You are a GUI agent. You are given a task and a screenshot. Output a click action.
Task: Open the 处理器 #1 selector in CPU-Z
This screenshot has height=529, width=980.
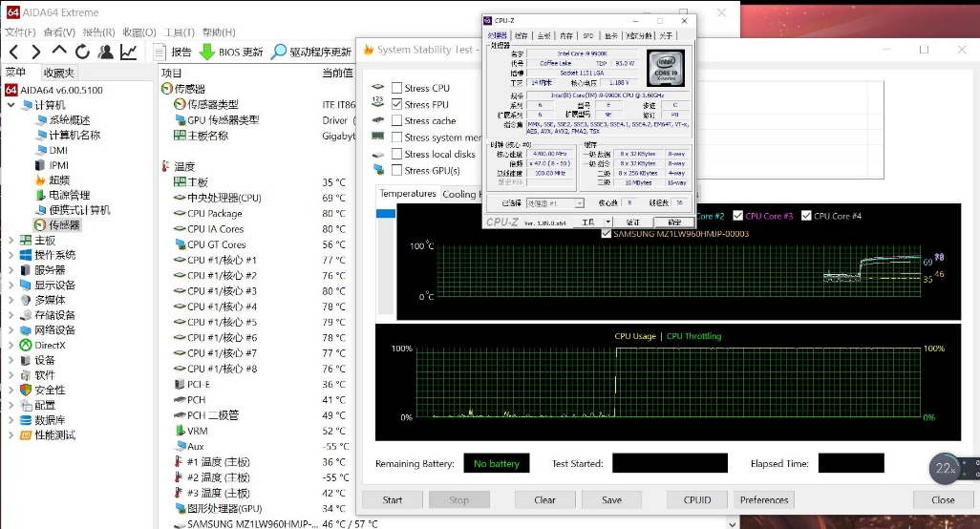click(555, 203)
